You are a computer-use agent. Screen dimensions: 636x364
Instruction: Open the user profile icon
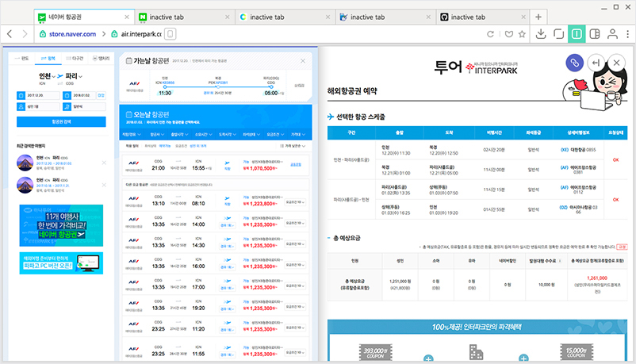pyautogui.click(x=612, y=34)
